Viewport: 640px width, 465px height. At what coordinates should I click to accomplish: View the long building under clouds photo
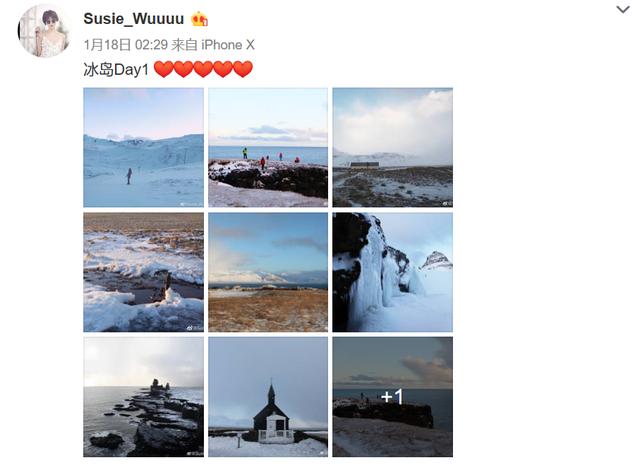(393, 147)
